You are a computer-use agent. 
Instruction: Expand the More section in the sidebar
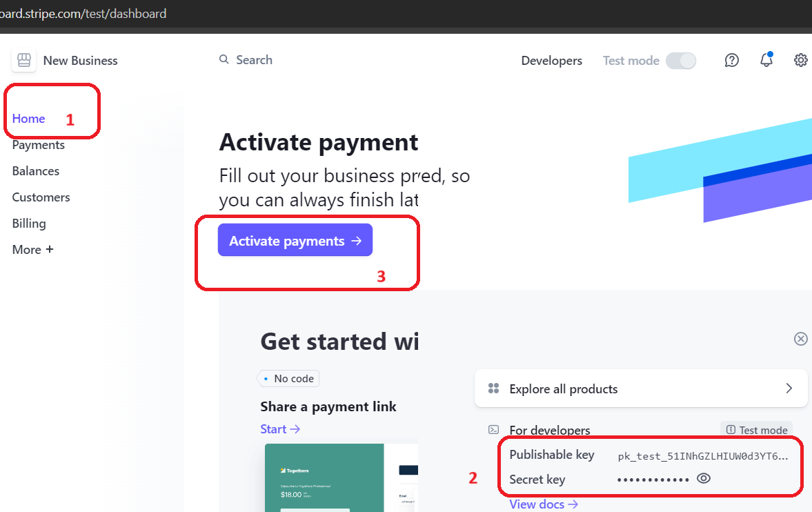[32, 249]
